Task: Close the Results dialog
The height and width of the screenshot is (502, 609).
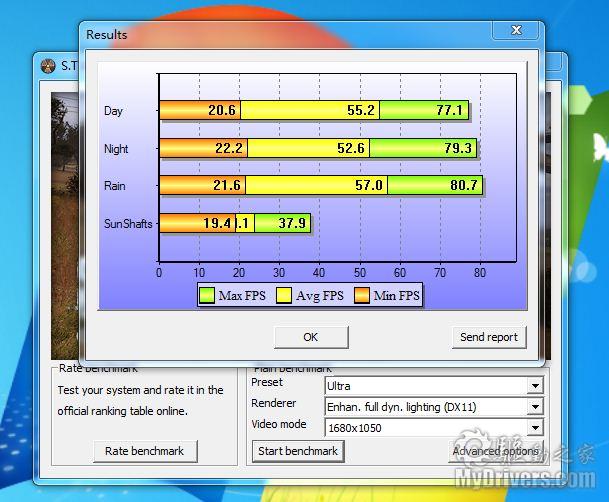Action: pos(516,30)
